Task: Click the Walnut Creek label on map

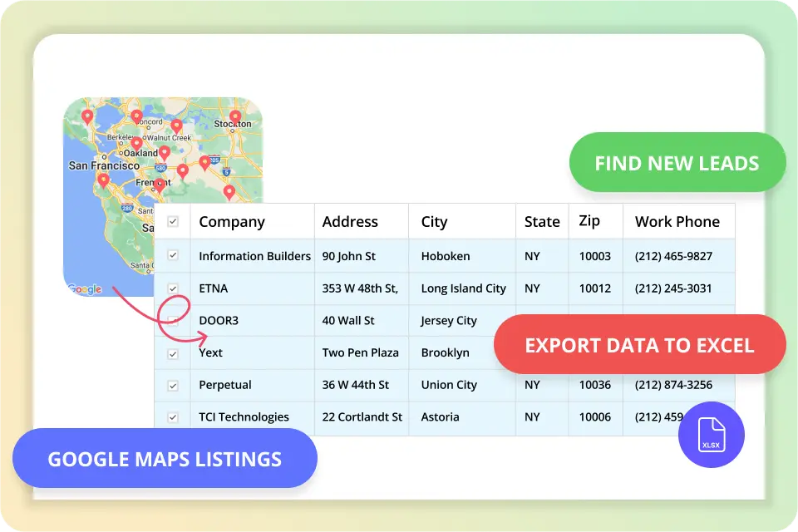Action: tap(169, 137)
